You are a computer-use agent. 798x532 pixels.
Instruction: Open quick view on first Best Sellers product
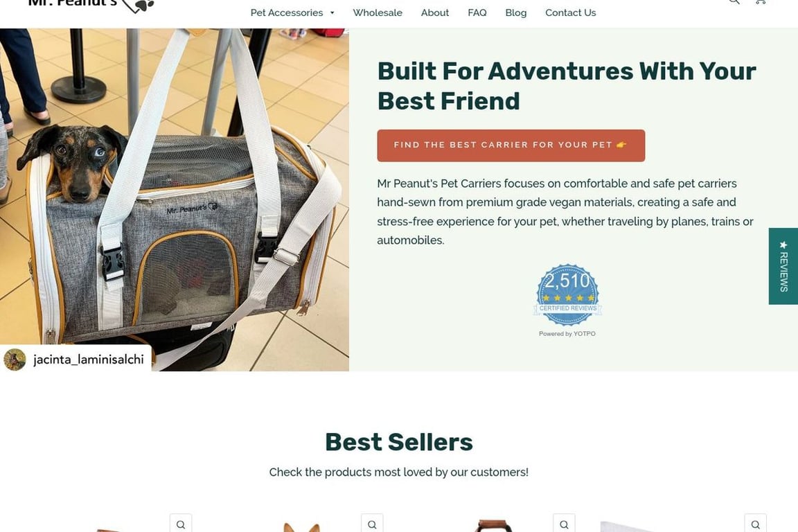coord(181,524)
